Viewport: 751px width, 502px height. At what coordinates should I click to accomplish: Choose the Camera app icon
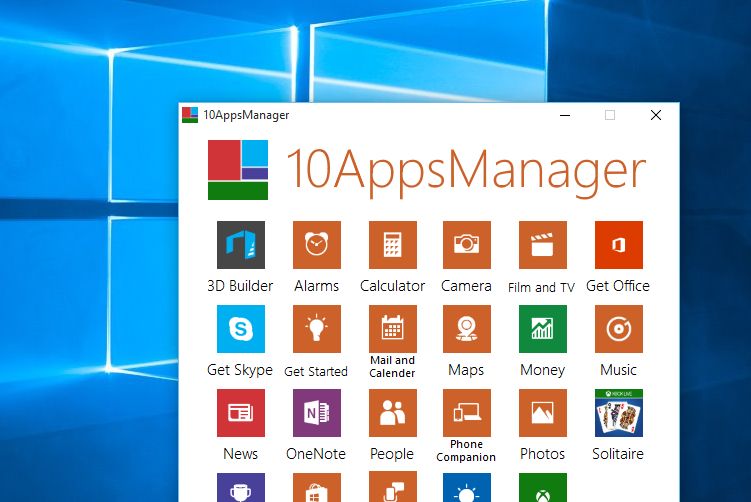click(467, 245)
